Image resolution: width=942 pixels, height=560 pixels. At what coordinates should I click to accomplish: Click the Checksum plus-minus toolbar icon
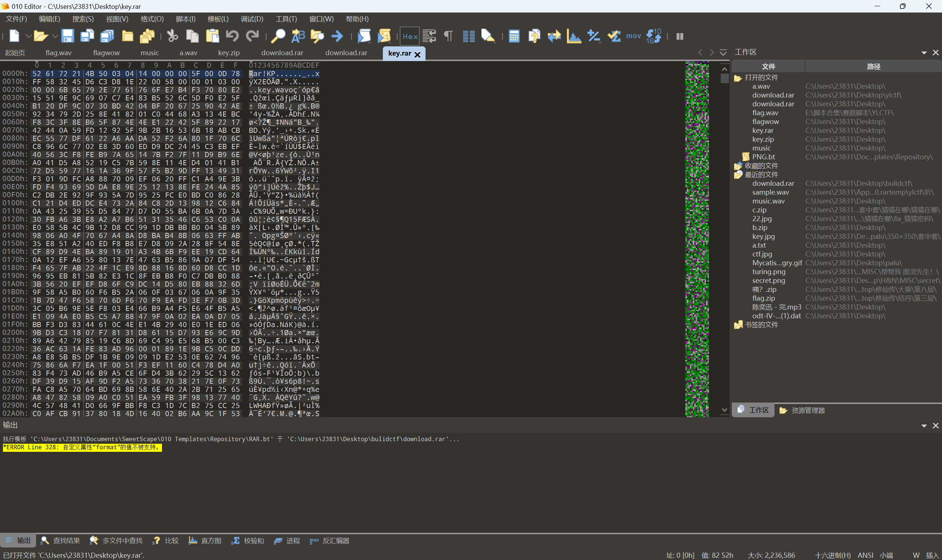click(594, 36)
